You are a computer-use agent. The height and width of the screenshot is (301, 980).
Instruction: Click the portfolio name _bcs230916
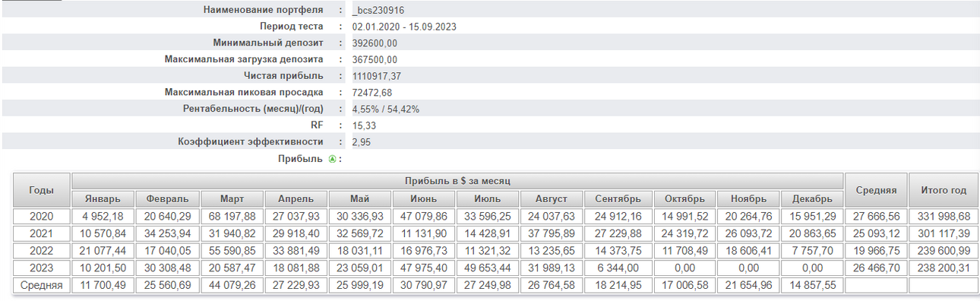coord(378,11)
